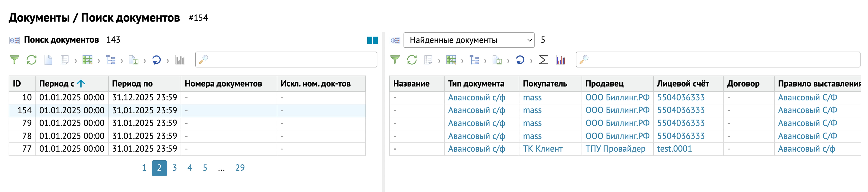Refresh the Найденные документы table
This screenshot has width=868, height=192.
click(412, 60)
